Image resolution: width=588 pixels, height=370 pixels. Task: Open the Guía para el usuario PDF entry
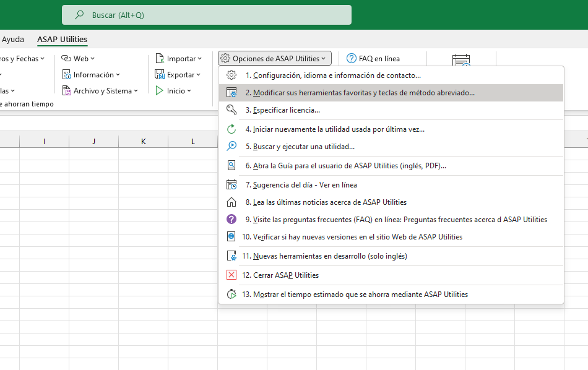click(x=391, y=165)
